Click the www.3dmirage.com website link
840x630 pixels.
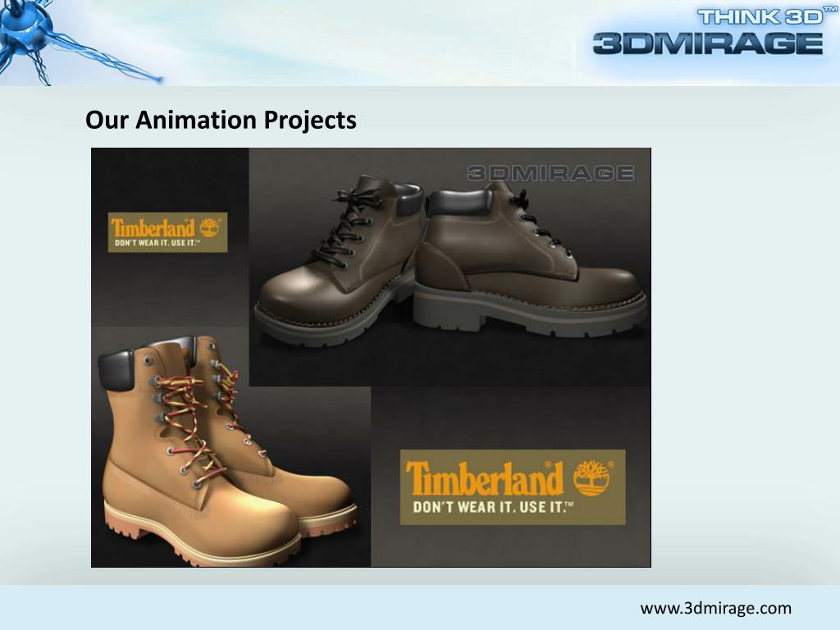715,609
